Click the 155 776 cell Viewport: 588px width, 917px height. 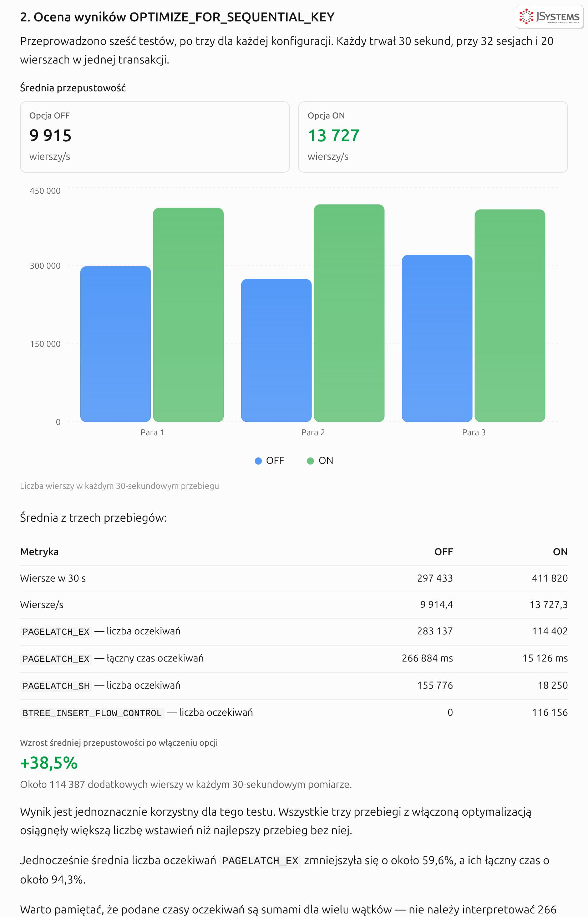coord(435,685)
